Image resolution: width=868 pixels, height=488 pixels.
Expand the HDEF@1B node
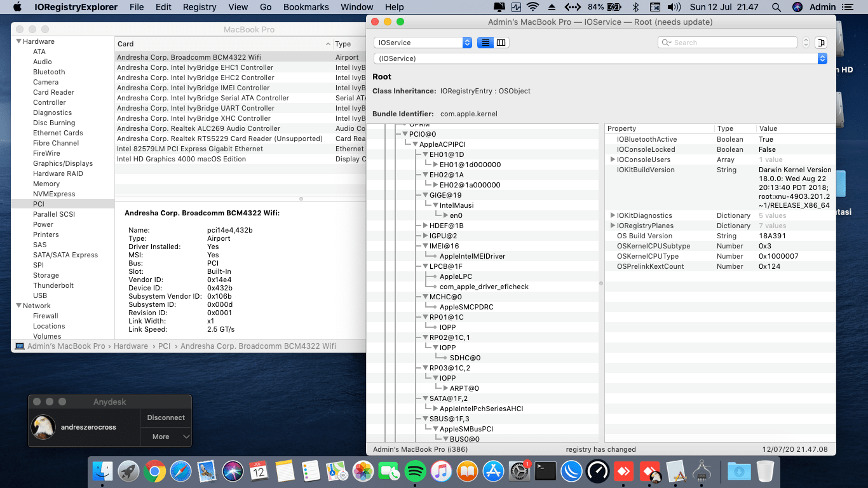425,226
